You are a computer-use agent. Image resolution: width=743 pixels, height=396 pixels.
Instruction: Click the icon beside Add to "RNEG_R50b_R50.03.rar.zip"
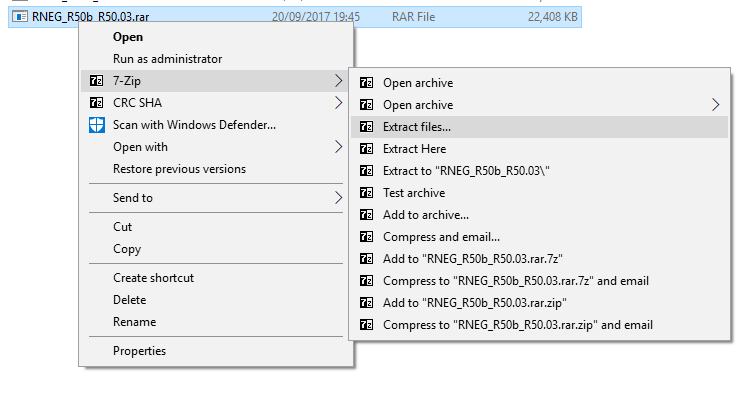(x=366, y=302)
